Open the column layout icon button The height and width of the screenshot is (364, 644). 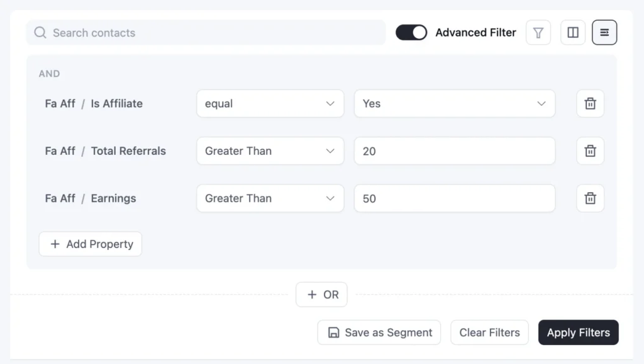point(573,33)
